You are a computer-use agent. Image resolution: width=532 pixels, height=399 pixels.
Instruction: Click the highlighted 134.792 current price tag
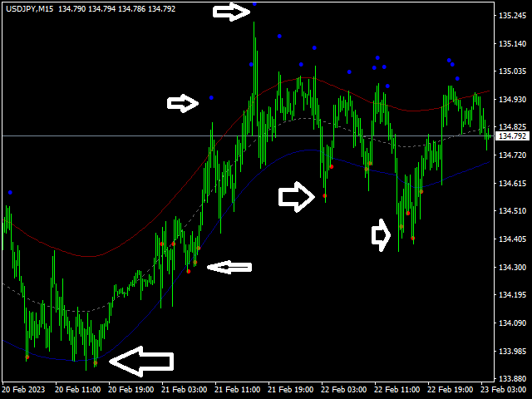(512, 136)
